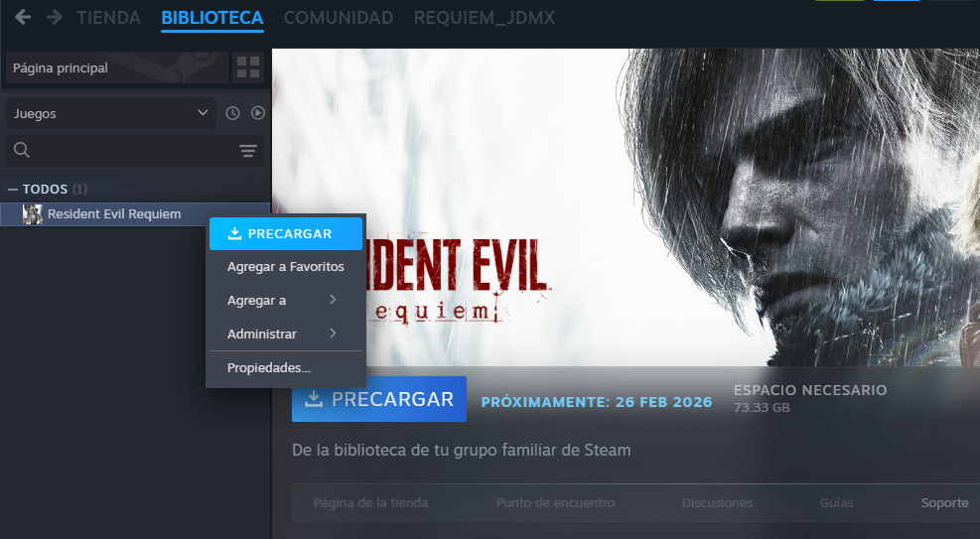Switch to grid collections view icon
Viewport: 980px width, 539px height.
tap(247, 68)
